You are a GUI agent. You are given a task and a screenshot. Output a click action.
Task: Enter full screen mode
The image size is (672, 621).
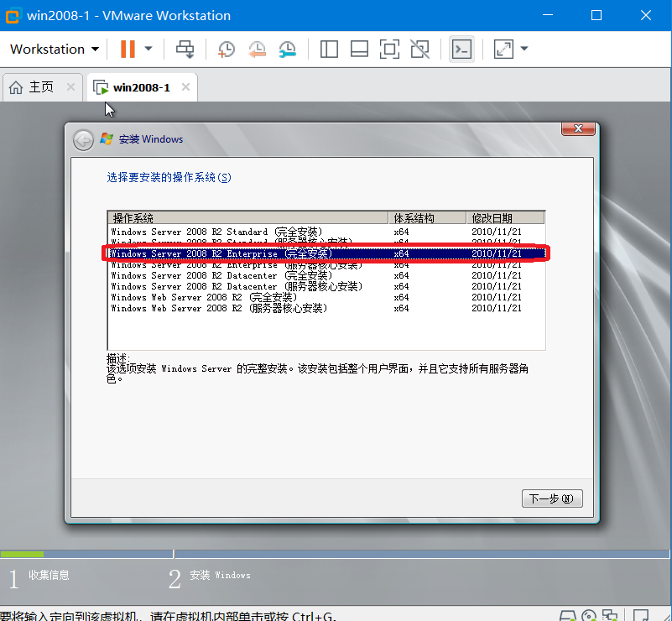click(389, 49)
